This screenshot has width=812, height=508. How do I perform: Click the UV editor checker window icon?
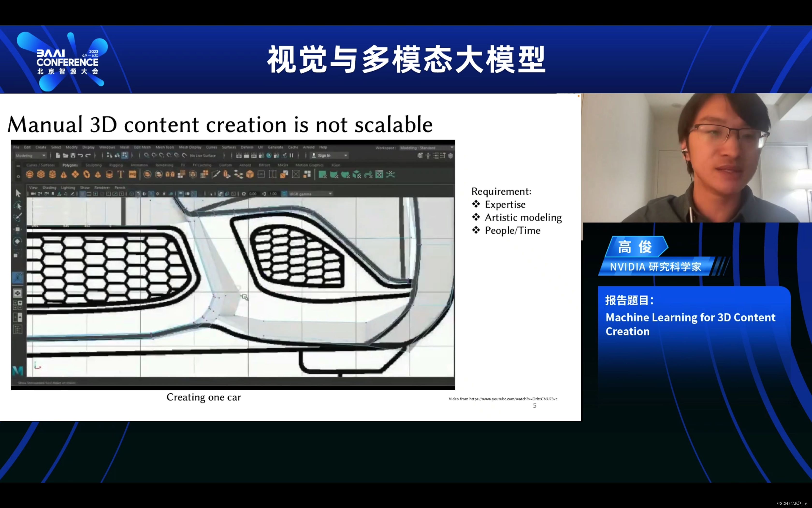379,174
